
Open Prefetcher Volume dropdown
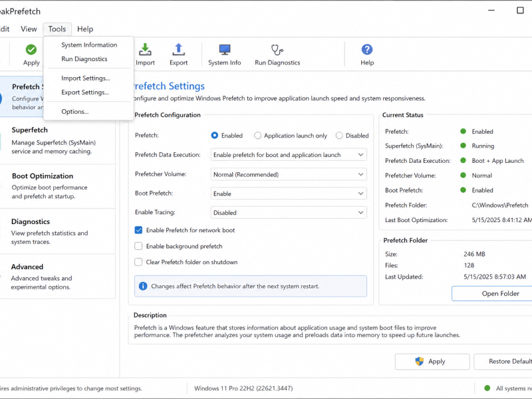[x=289, y=174]
